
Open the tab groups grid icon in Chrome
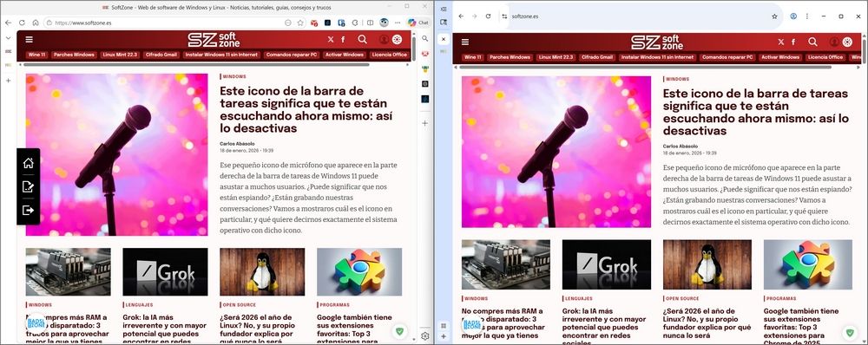tap(444, 326)
